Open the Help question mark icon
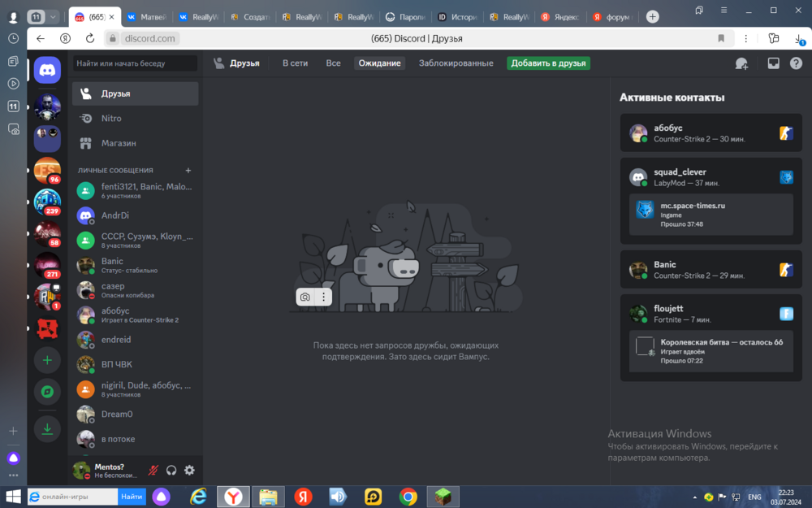812x508 pixels. coord(796,63)
